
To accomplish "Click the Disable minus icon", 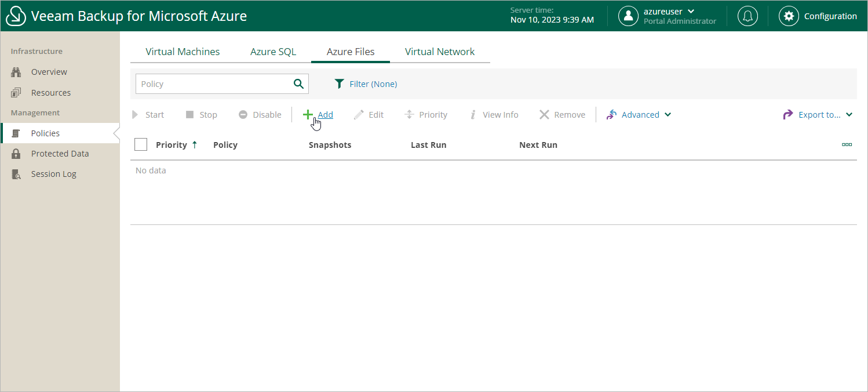I will pyautogui.click(x=243, y=115).
